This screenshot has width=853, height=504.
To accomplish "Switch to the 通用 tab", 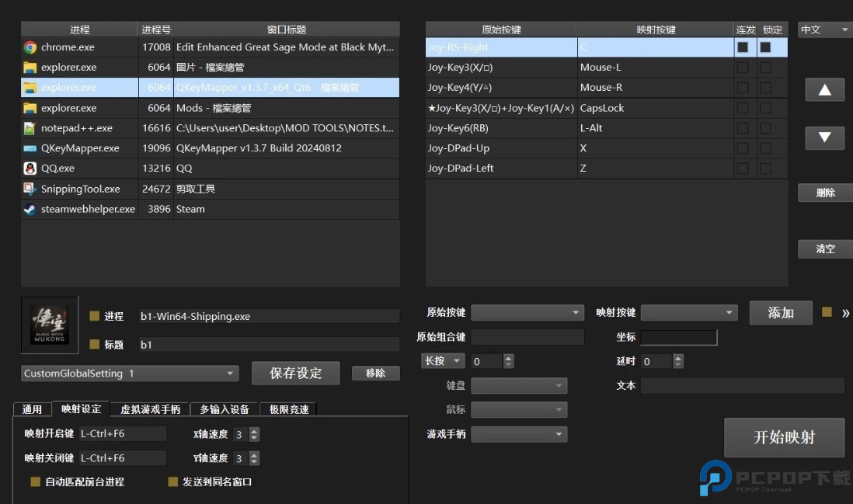I will [x=32, y=409].
